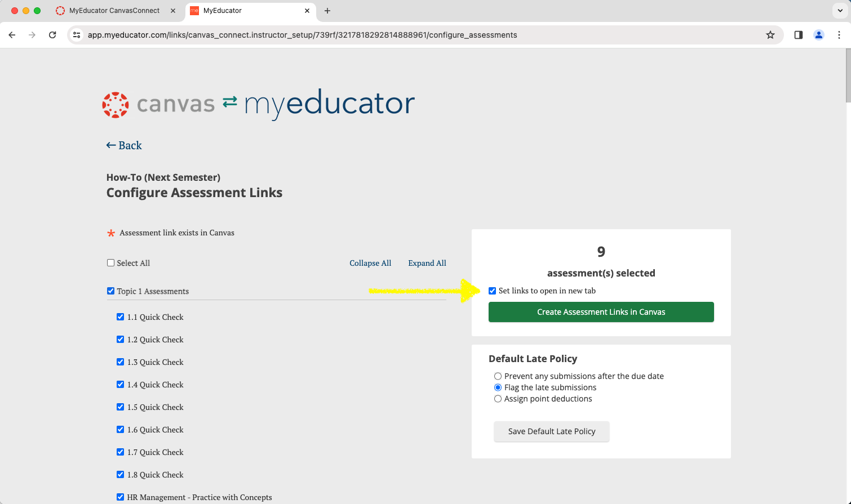Uncheck the 1.1 Quick Check checkbox

121,317
